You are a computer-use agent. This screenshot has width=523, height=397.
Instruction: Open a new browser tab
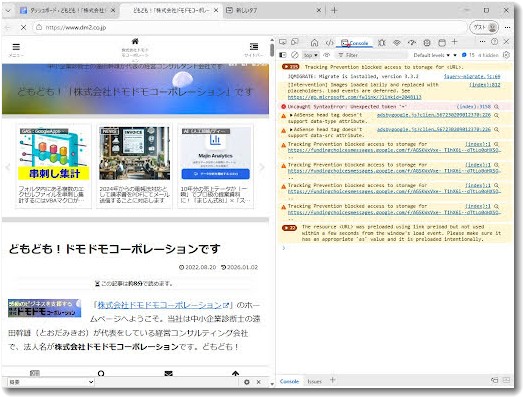pyautogui.click(x=334, y=11)
